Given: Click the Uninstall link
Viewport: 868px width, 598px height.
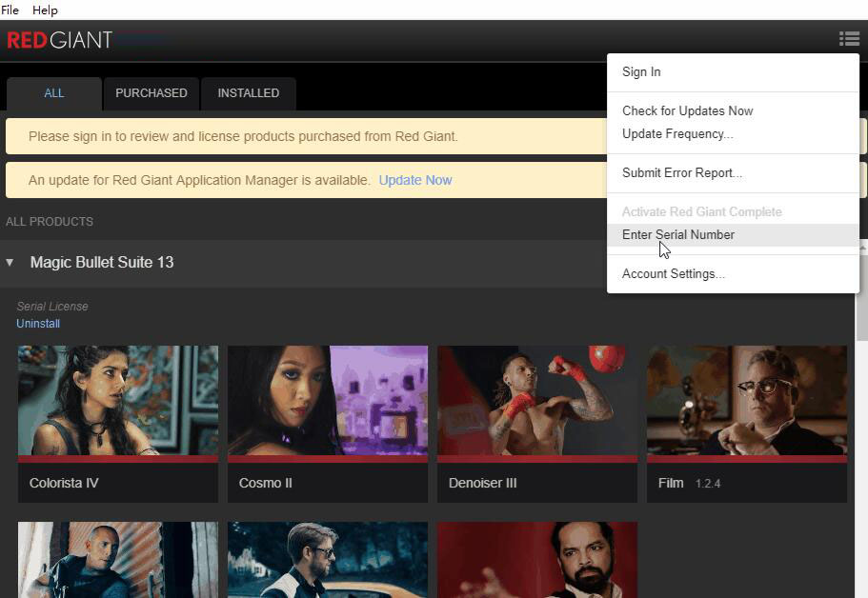Looking at the screenshot, I should click(38, 324).
